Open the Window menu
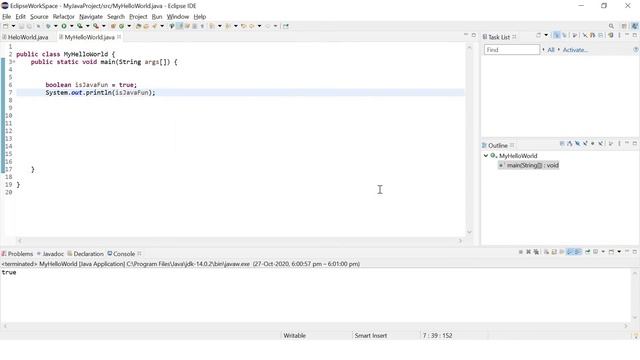Image resolution: width=640 pixels, height=360 pixels. coord(178,17)
